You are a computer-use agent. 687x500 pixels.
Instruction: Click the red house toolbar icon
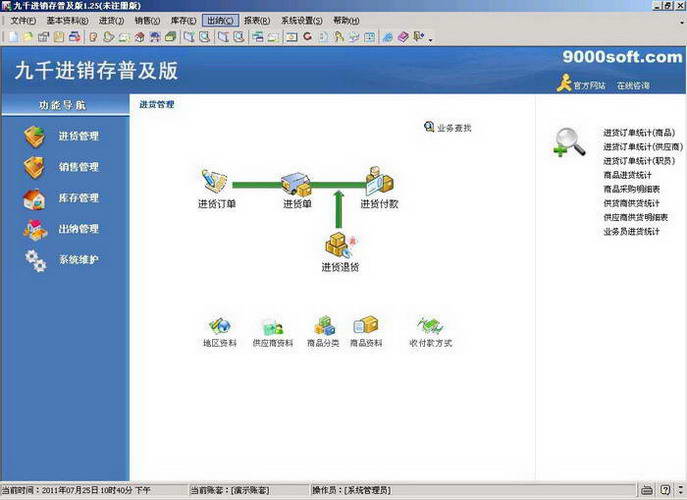(x=140, y=37)
